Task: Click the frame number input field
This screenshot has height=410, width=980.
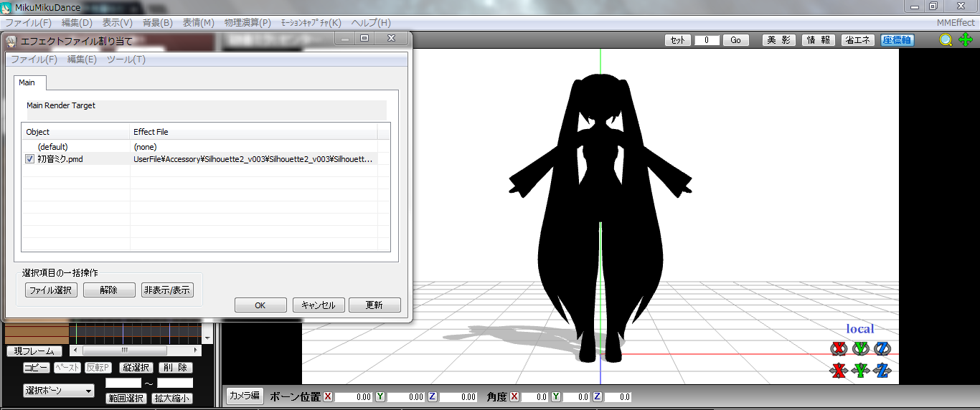Action: pos(707,40)
